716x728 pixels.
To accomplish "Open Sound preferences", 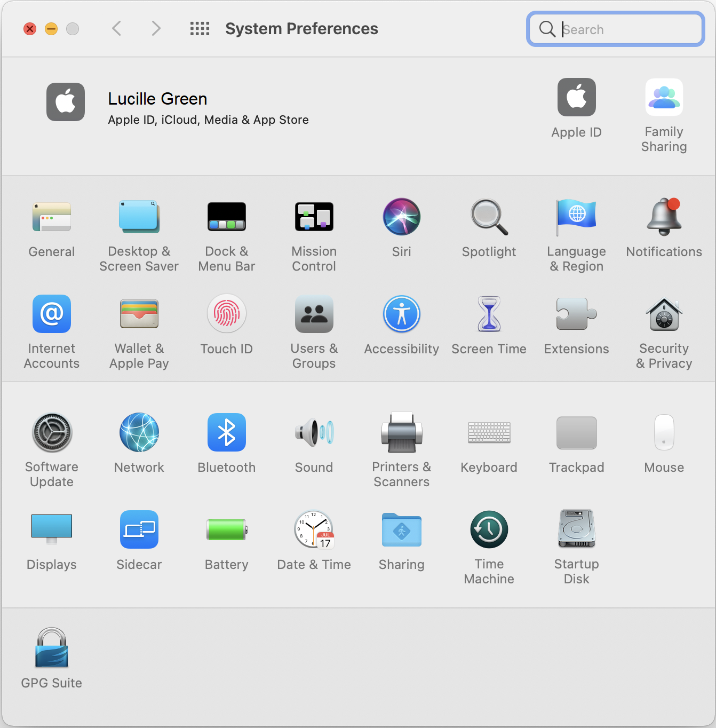I will coord(314,432).
